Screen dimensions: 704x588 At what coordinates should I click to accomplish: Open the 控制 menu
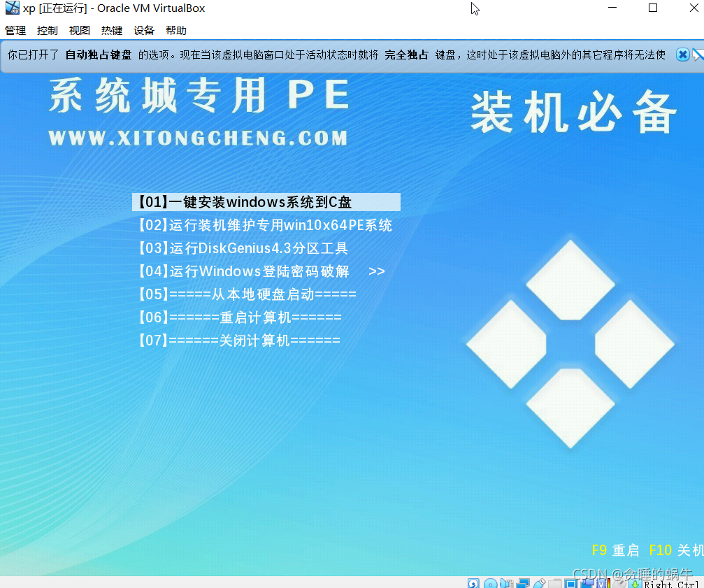[x=48, y=31]
